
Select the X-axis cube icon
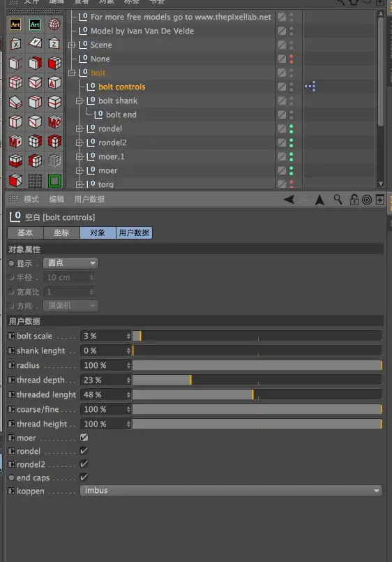15,44
